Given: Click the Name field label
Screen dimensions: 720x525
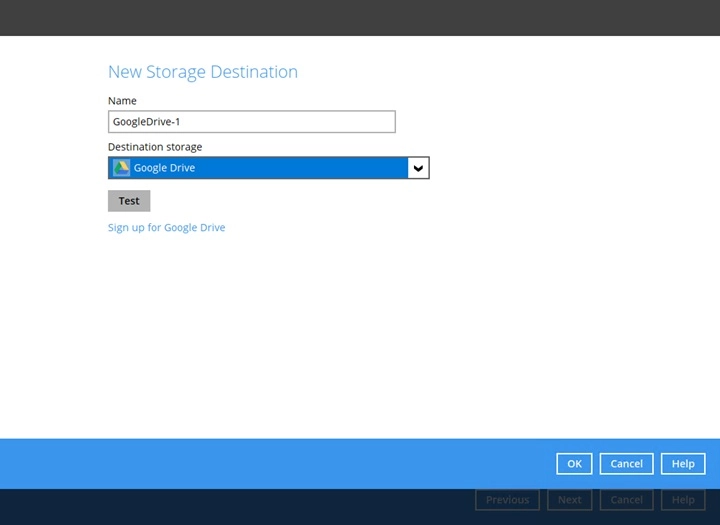Looking at the screenshot, I should [x=122, y=101].
